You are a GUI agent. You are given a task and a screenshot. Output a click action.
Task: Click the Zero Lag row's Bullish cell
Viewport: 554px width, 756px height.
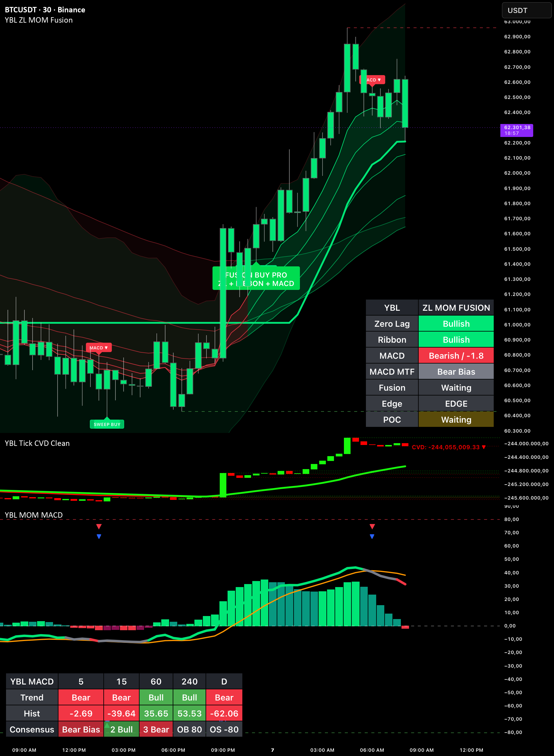pos(456,324)
